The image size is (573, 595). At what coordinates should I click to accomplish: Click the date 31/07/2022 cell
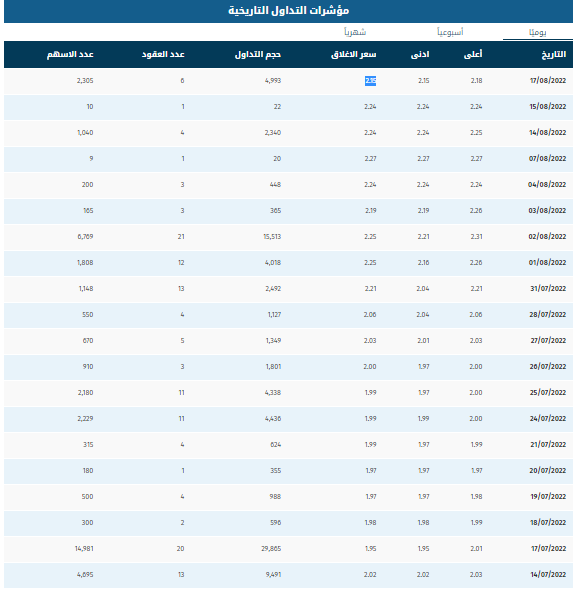(x=548, y=289)
